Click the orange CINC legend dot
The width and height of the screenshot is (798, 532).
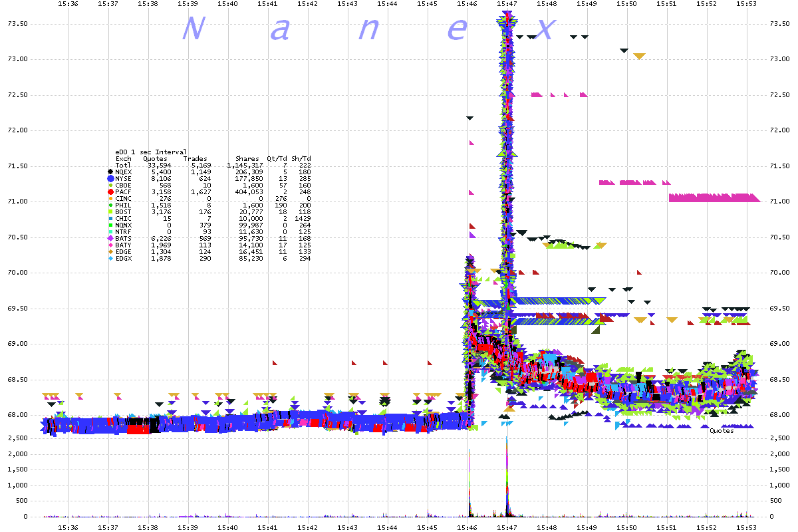110,199
